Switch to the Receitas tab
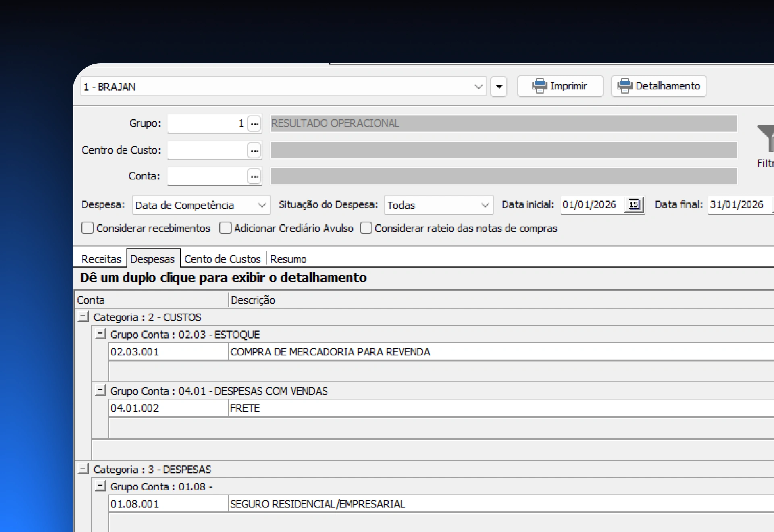 point(100,258)
